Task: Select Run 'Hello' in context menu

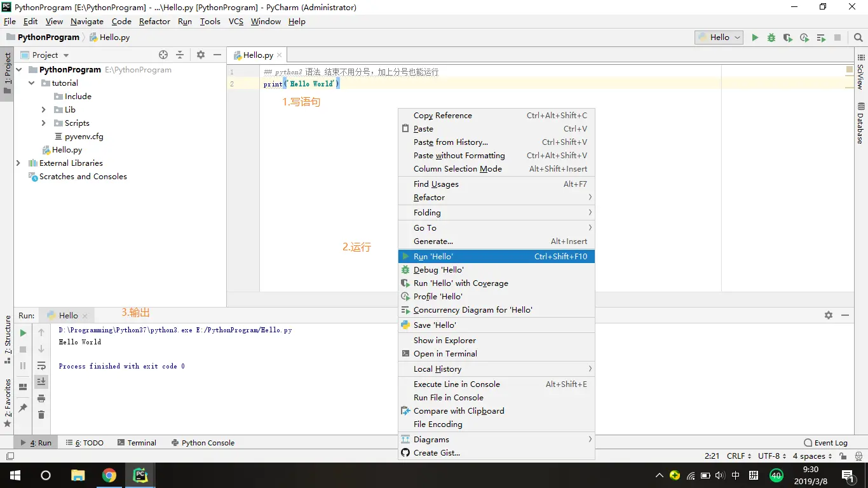Action: tap(496, 257)
